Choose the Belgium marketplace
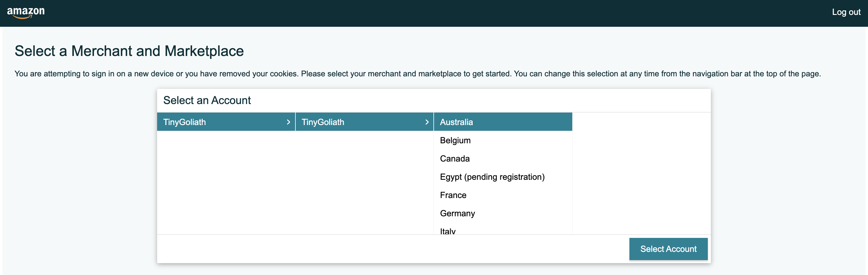The image size is (868, 275). click(455, 140)
